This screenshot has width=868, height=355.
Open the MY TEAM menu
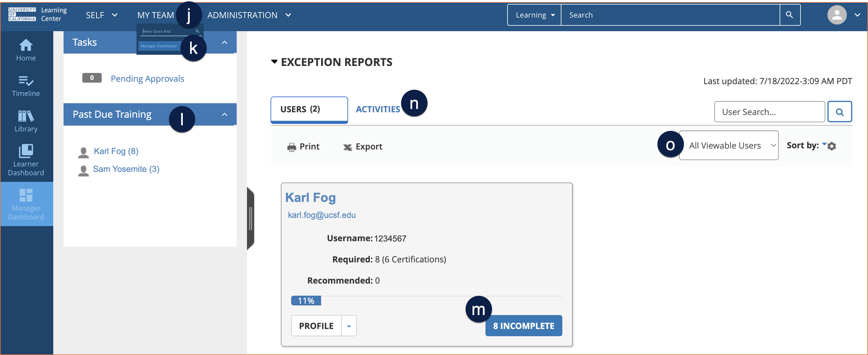click(156, 15)
